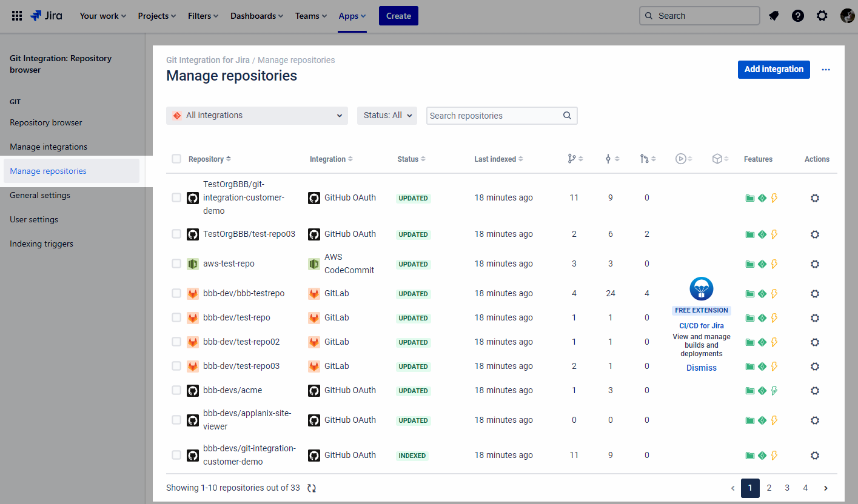858x504 pixels.
Task: Open Indexing triggers in sidebar
Action: tap(41, 244)
